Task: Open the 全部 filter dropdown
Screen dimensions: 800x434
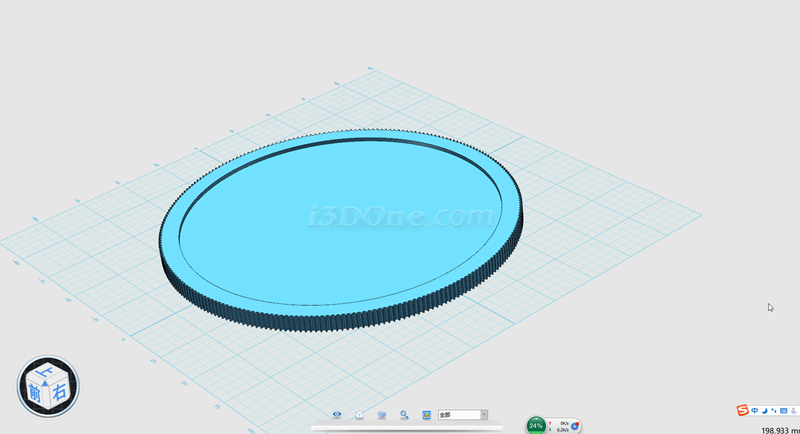Action: [x=461, y=414]
